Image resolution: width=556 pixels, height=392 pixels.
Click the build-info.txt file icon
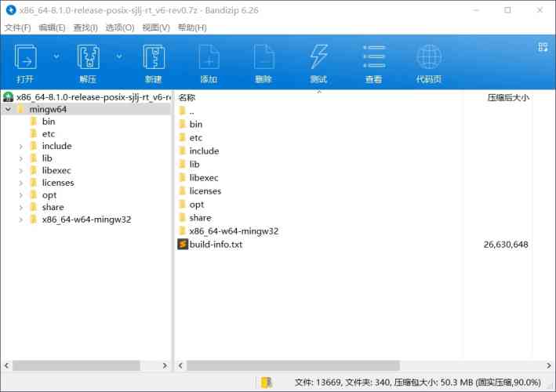point(183,244)
